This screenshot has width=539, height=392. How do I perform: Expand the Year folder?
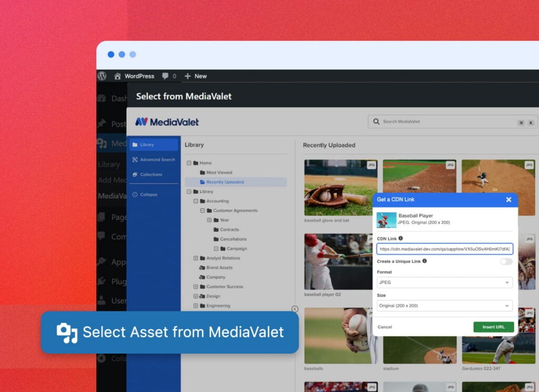click(209, 220)
